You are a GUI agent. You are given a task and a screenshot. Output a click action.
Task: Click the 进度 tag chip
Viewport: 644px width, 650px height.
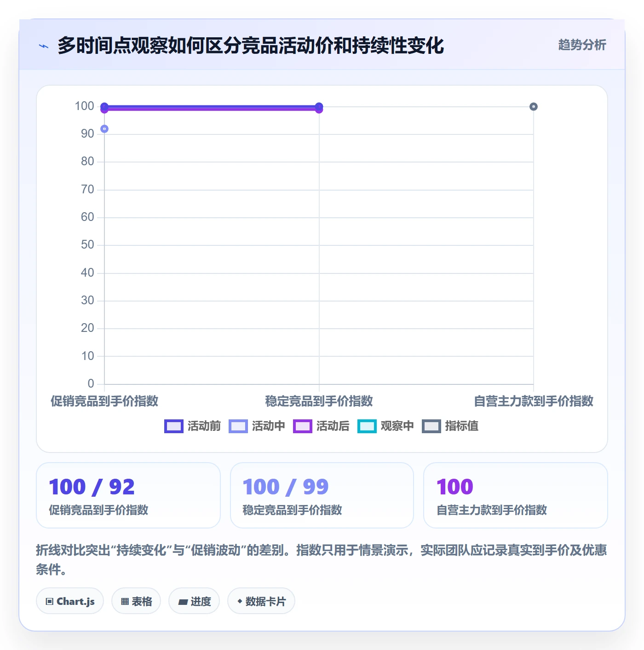194,601
